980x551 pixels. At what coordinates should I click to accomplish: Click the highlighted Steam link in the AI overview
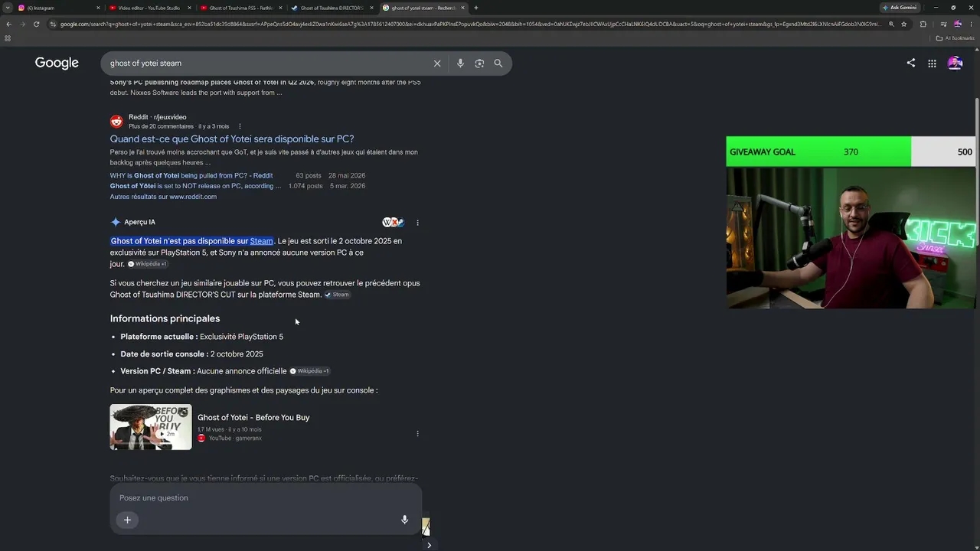pyautogui.click(x=261, y=241)
